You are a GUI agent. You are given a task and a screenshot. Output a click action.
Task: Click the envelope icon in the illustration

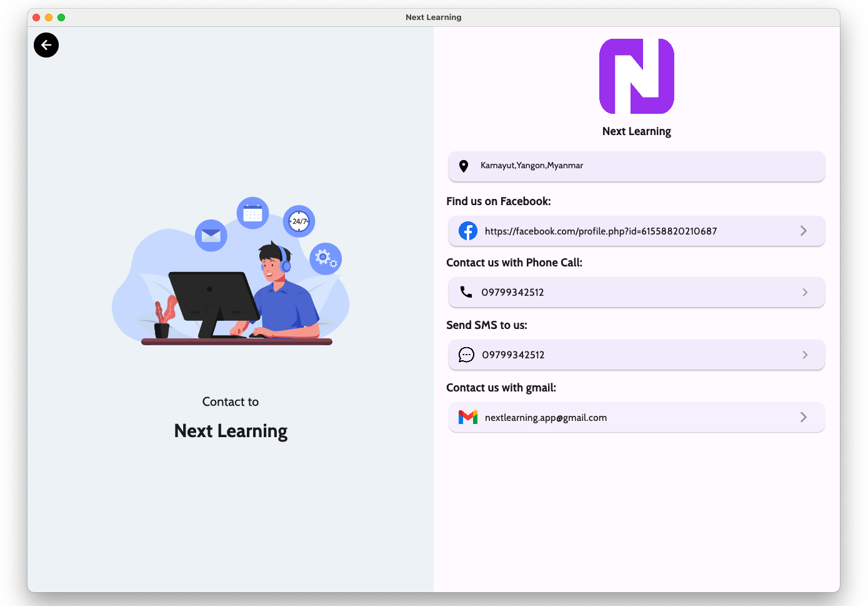[x=211, y=235]
